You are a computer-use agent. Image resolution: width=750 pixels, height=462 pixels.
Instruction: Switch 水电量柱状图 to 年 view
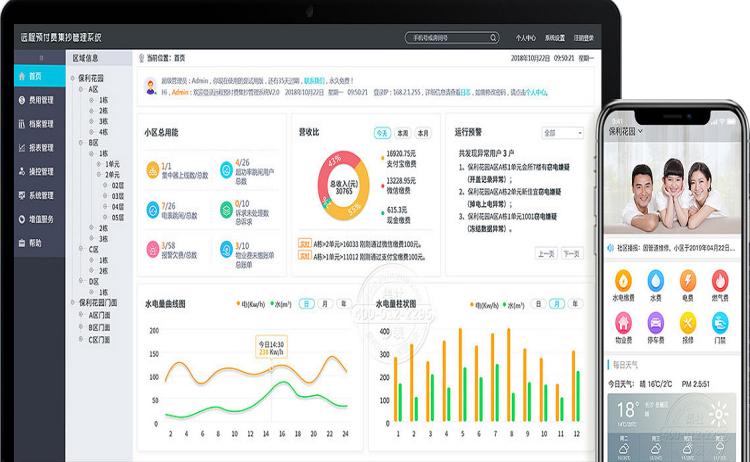click(575, 304)
